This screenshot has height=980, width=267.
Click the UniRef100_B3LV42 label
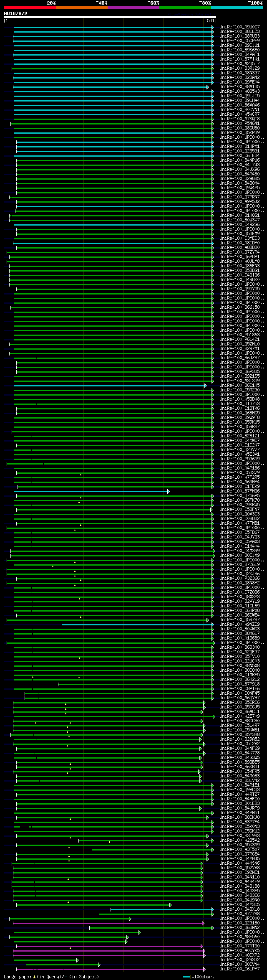tap(239, 781)
